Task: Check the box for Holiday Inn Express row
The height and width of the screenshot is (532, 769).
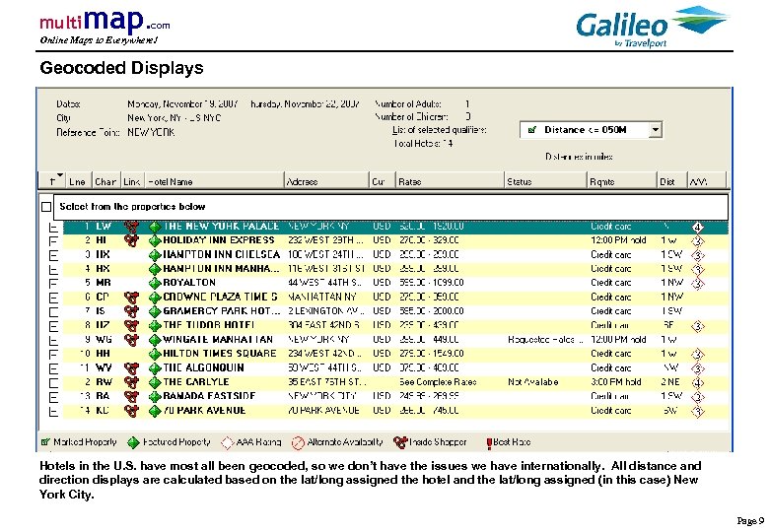Action: pyautogui.click(x=53, y=241)
